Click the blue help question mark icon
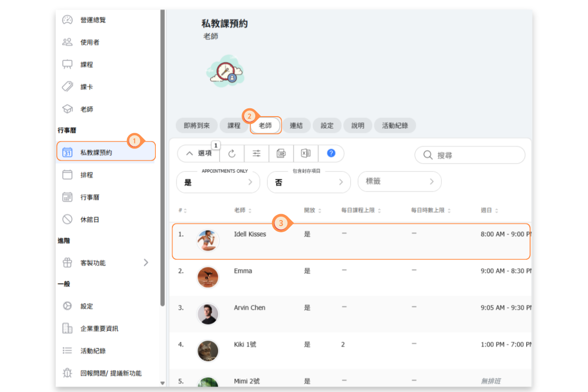The height and width of the screenshot is (392, 588). pos(331,153)
